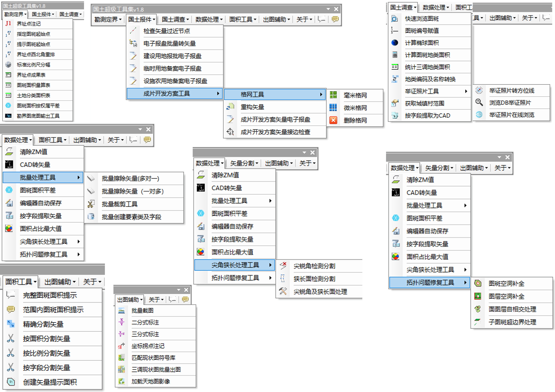The height and width of the screenshot is (392, 555).
Task: Click the red 删除格网 delete icon
Action: 333,120
